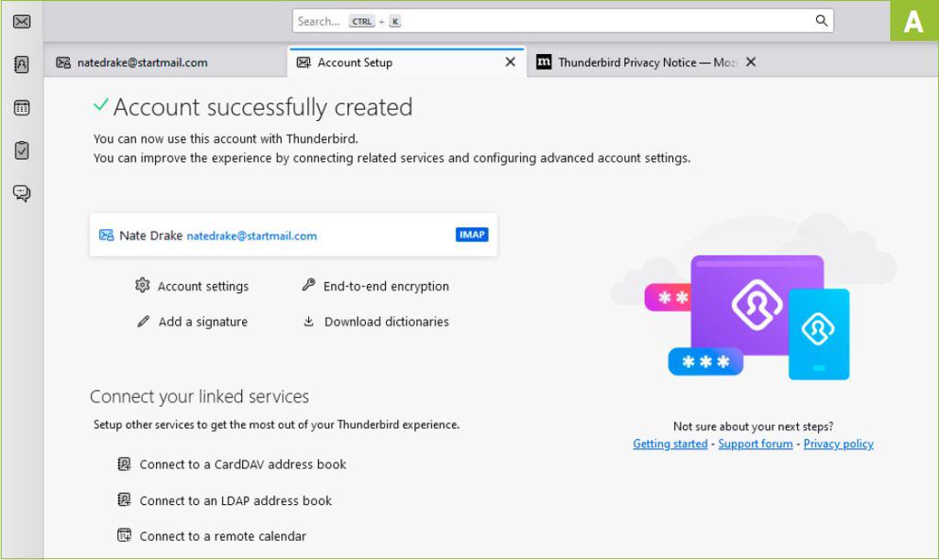The image size is (939, 560).
Task: Click the 'You can now use this account with Thunderbird.' text
Action: pyautogui.click(x=226, y=138)
